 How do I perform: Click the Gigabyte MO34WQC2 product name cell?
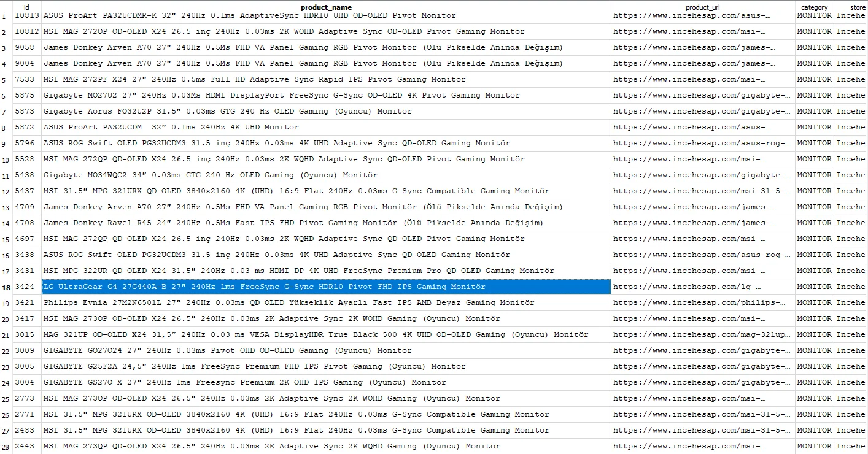coord(326,175)
